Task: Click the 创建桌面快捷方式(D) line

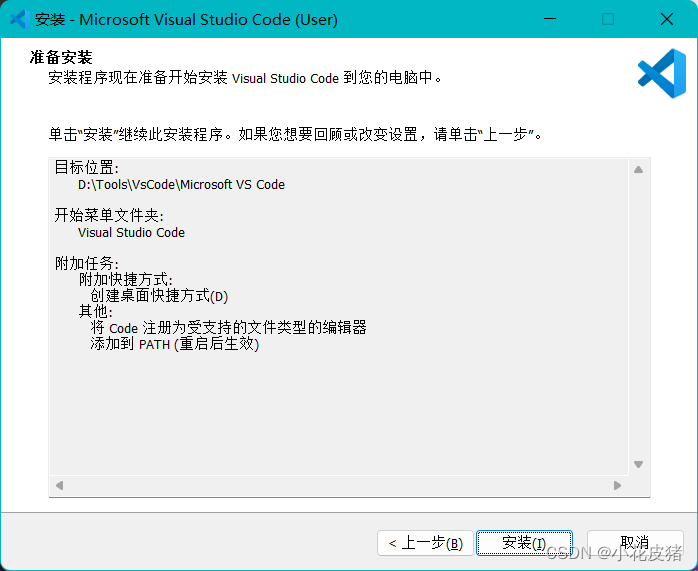Action: point(159,296)
